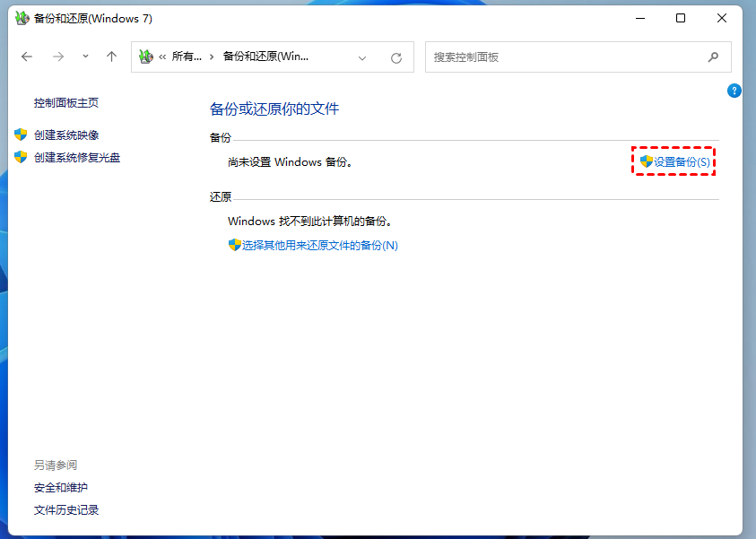Go forward using the forward arrow
This screenshot has height=539, width=756.
point(58,57)
